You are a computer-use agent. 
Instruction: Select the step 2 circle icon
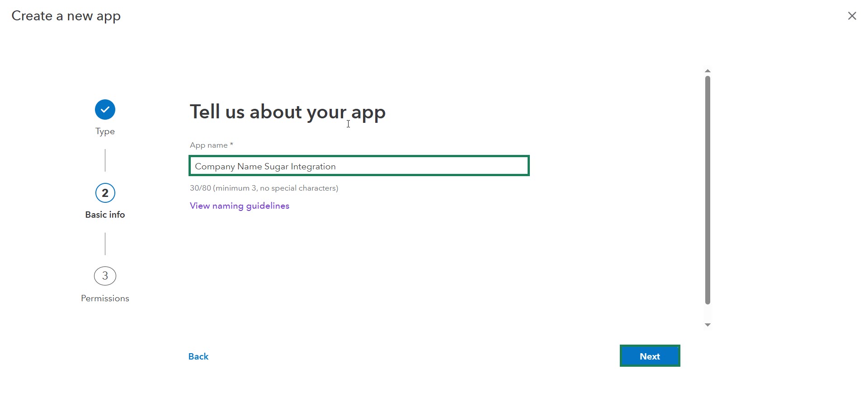click(105, 193)
